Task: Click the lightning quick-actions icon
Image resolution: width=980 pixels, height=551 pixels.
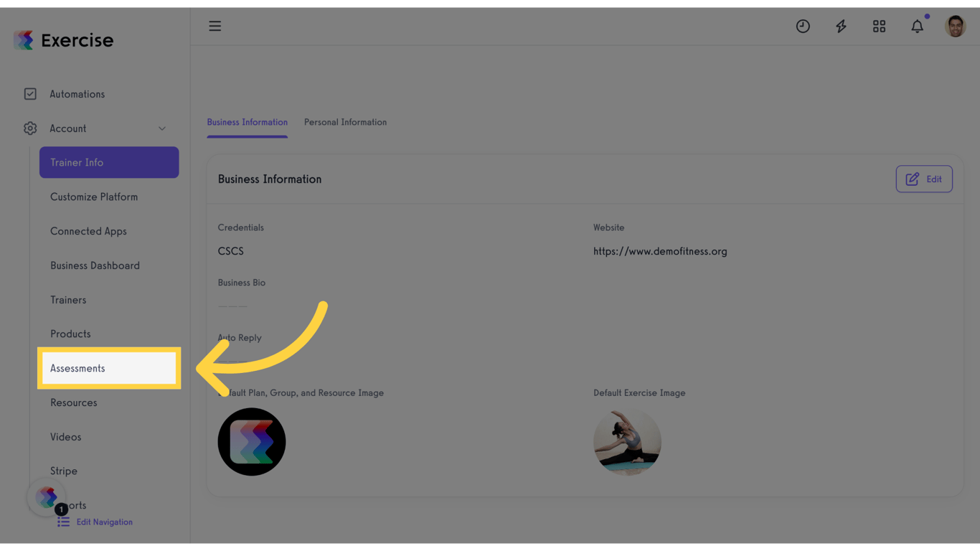Action: point(841,26)
